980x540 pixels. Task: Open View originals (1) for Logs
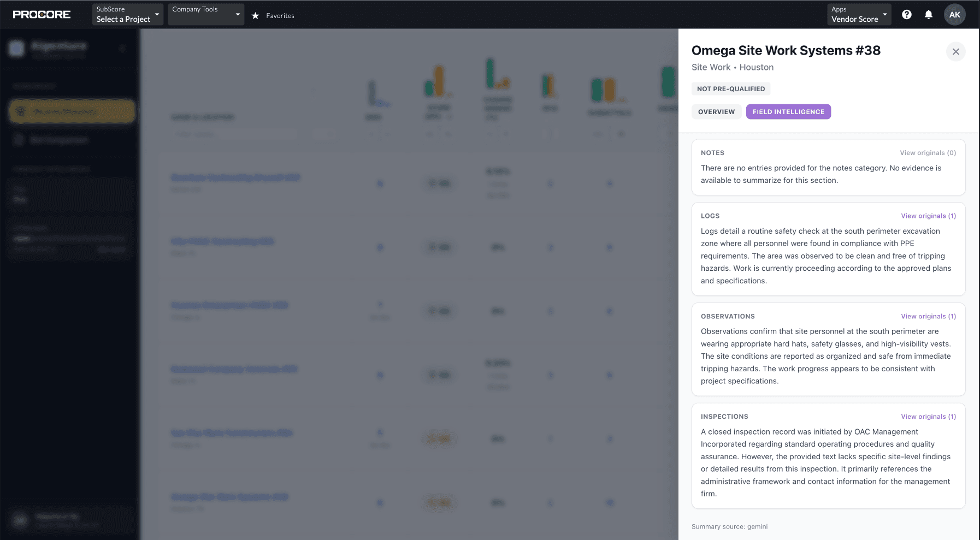[929, 216]
